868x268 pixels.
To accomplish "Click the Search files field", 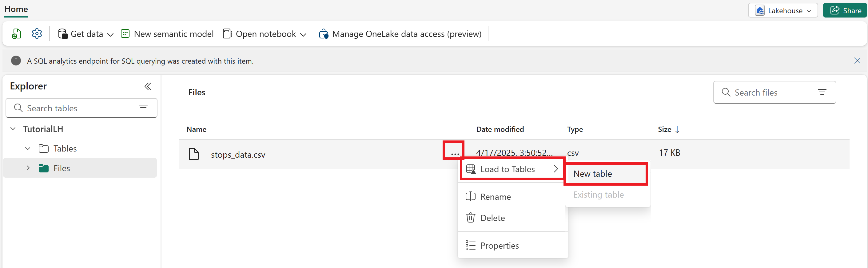I will coord(774,92).
